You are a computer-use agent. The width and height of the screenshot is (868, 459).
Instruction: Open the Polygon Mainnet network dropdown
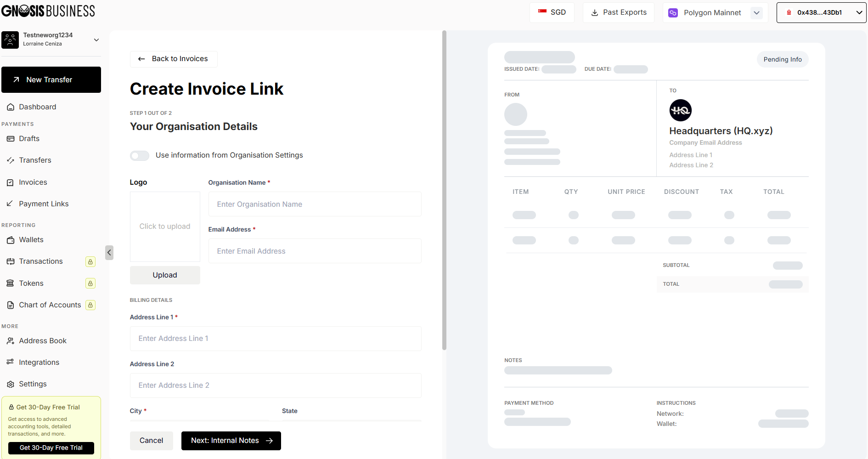pyautogui.click(x=756, y=13)
